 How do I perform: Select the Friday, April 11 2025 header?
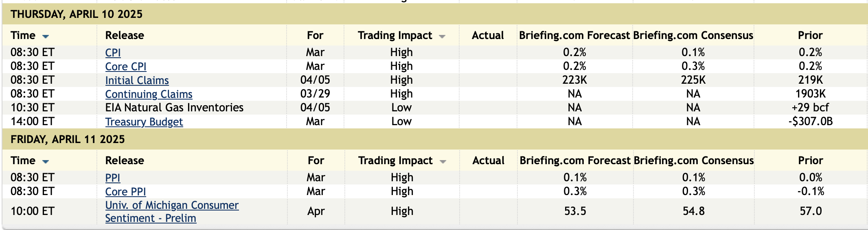pos(68,140)
